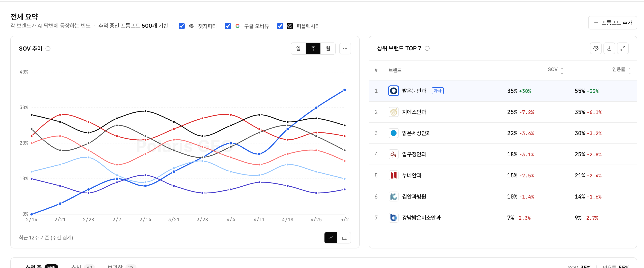Click the 5/2 data point on the blue line
The width and height of the screenshot is (644, 268).
pos(344,90)
